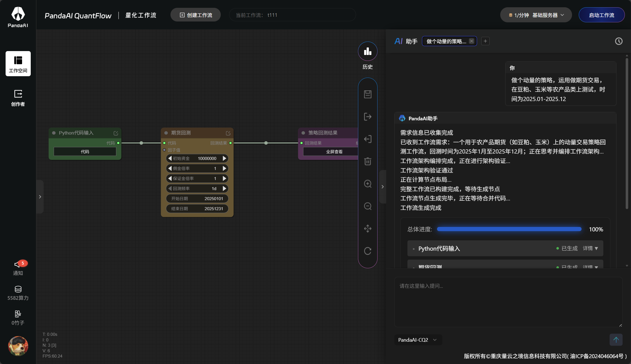Image resolution: width=631 pixels, height=364 pixels.
Task: Focus the 请在这里输入提问 chat input box
Action: coord(508,302)
